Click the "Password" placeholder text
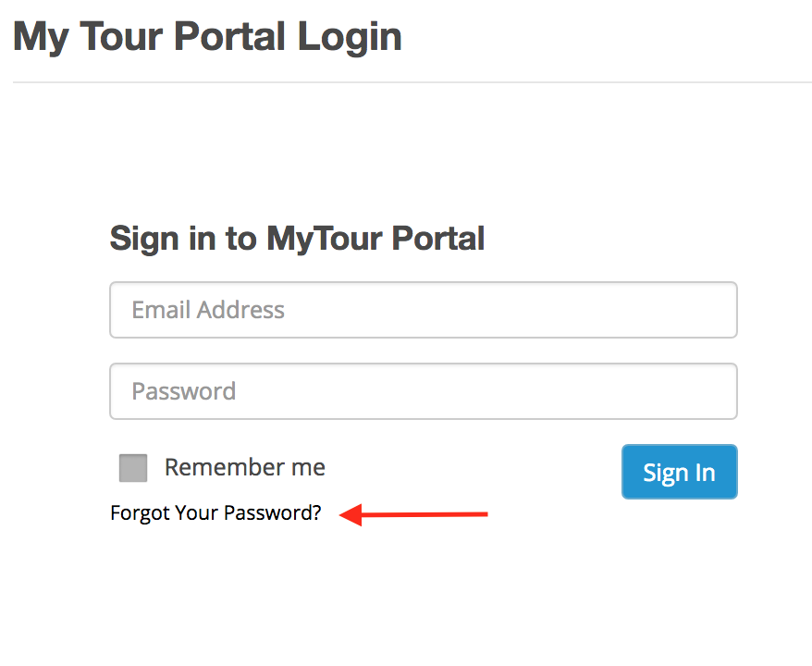Screen dimensions: 812x666 [x=183, y=391]
